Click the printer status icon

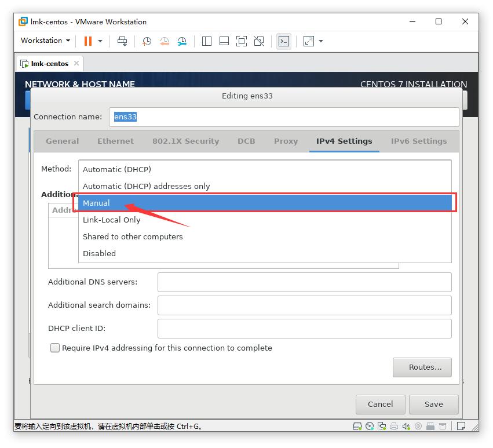(394, 427)
